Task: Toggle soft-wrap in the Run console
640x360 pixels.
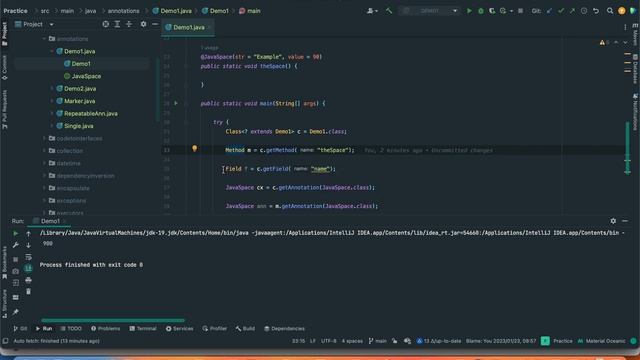Action: (28, 257)
